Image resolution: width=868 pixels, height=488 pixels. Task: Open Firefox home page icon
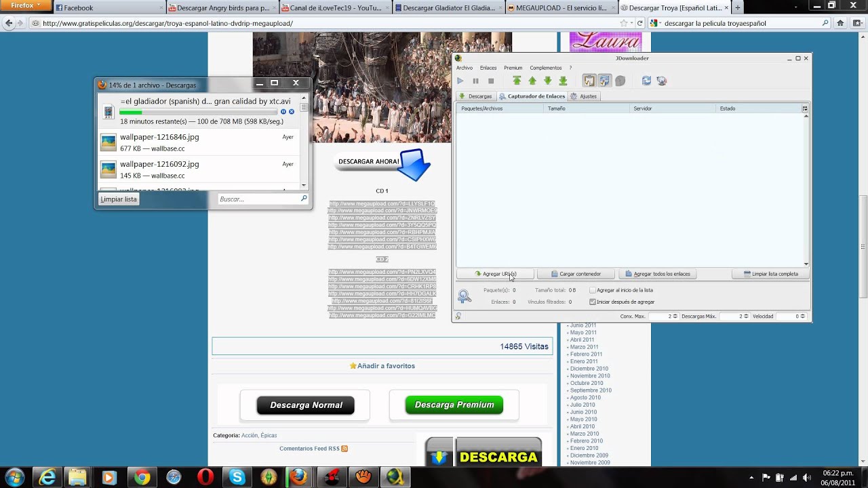point(840,23)
